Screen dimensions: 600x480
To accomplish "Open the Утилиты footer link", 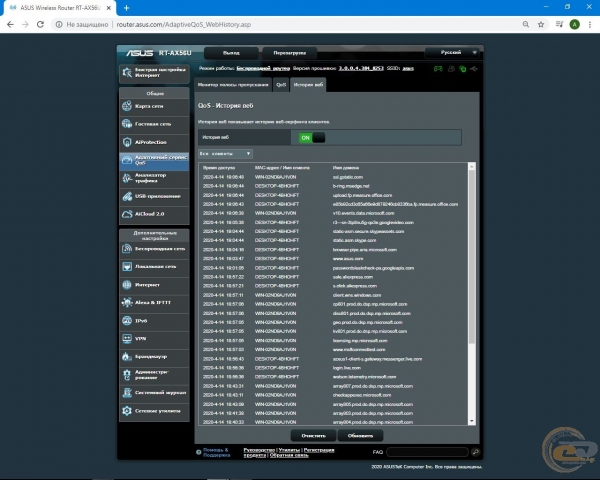I will point(289,450).
